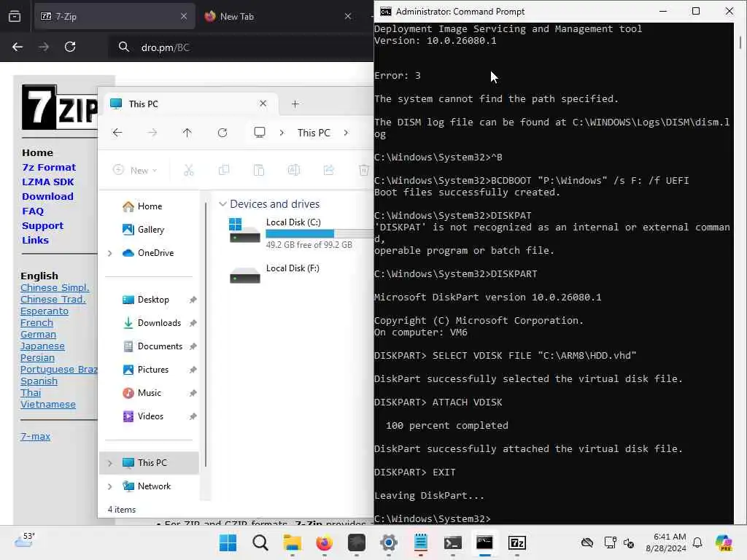The image size is (747, 560).
Task: Click the browser address bar showing dro.pm/BC
Action: tap(241, 47)
